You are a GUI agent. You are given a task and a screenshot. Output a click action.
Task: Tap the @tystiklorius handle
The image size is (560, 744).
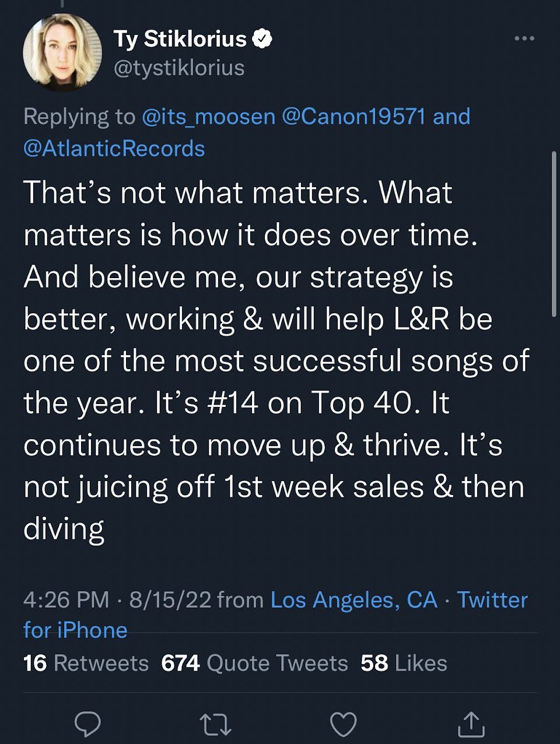pyautogui.click(x=179, y=68)
